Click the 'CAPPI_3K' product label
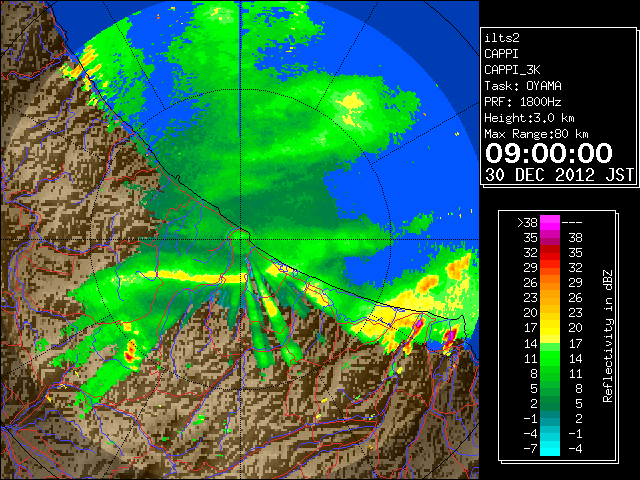Viewport: 640px width, 480px height. pos(512,70)
